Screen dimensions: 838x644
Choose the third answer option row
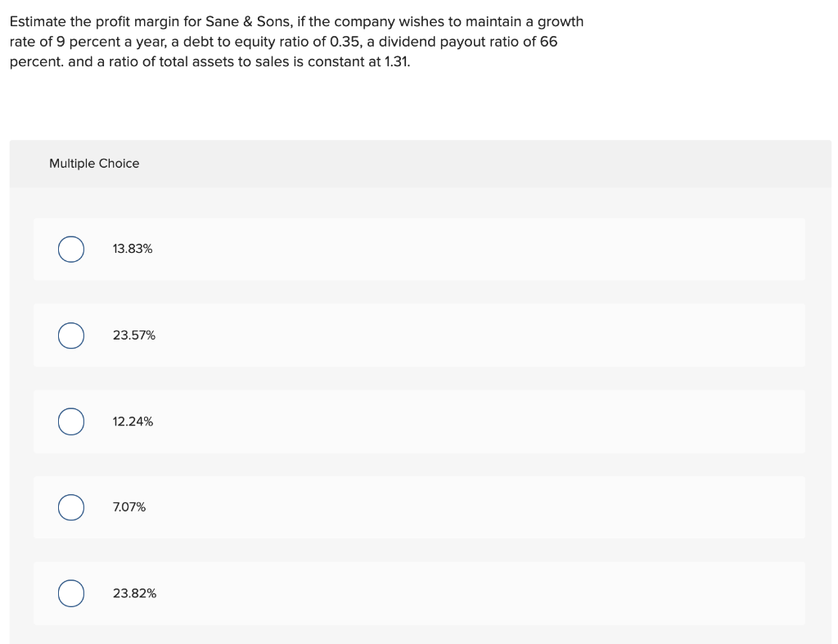419,421
